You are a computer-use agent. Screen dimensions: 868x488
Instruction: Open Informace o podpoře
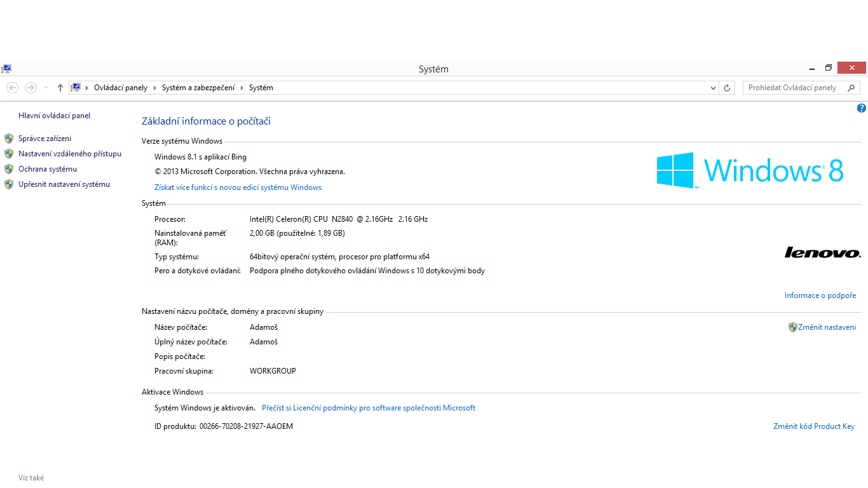click(820, 295)
